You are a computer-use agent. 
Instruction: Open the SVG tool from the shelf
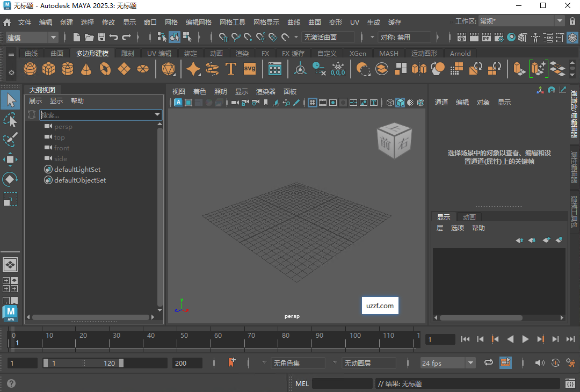coord(250,69)
